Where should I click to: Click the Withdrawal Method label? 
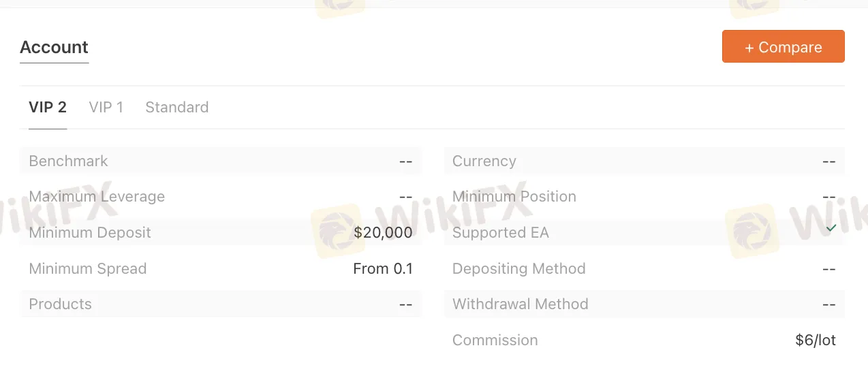[521, 304]
